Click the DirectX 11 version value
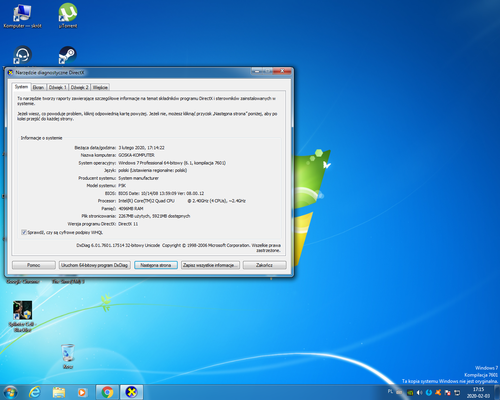The image size is (500, 400). [x=128, y=224]
